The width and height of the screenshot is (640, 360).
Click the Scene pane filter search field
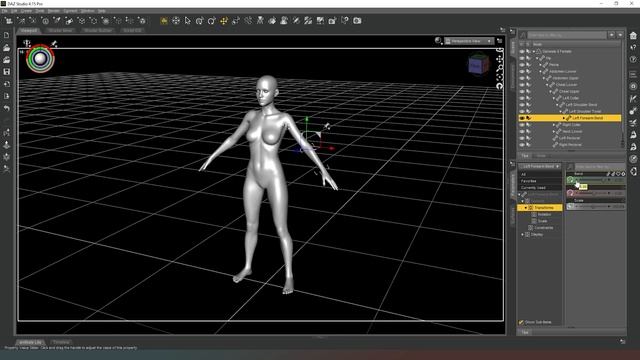567,36
